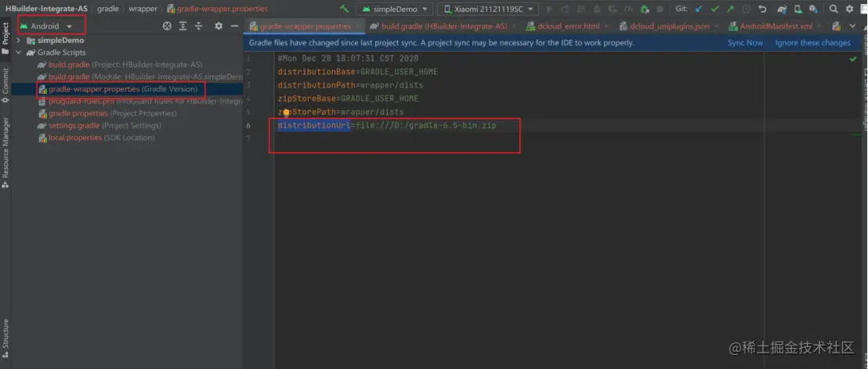Screen dimensions: 868x369
Task: Close the gradle-wrapper.properties tab
Action: click(359, 27)
